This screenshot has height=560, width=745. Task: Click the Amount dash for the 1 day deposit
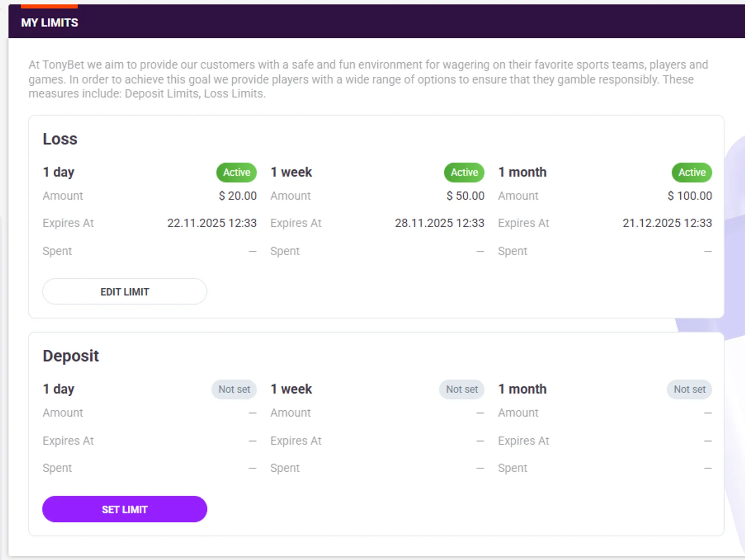[252, 413]
